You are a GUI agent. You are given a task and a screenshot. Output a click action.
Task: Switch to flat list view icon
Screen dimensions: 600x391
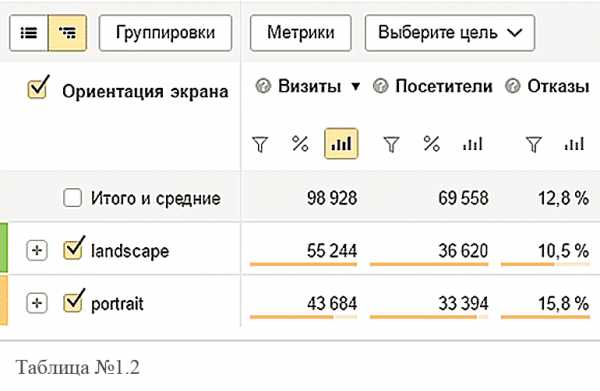coord(29,33)
